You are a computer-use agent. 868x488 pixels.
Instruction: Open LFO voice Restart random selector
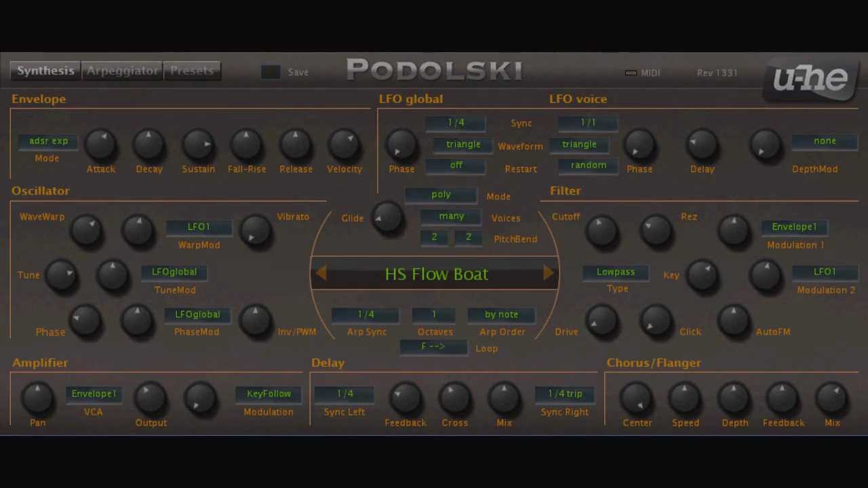588,166
